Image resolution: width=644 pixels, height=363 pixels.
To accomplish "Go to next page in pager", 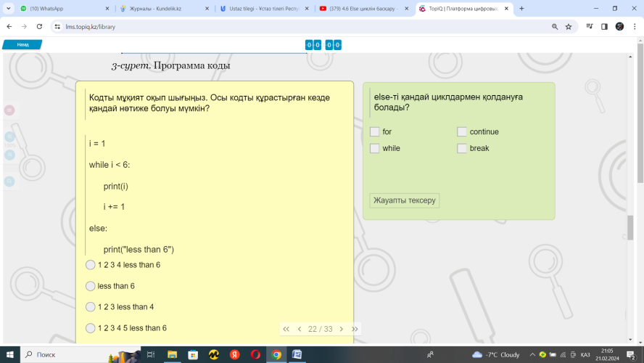I will [342, 329].
